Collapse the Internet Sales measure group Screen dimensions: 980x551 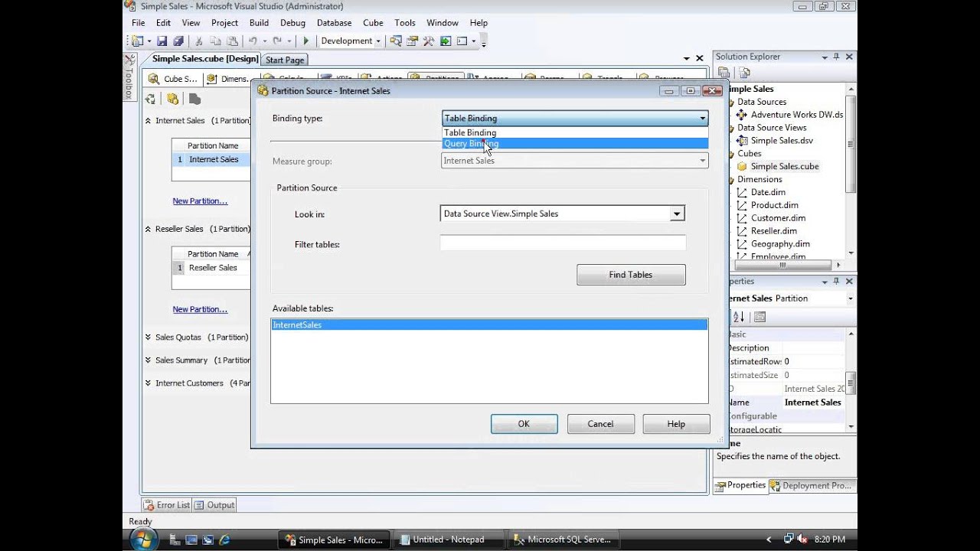point(148,121)
